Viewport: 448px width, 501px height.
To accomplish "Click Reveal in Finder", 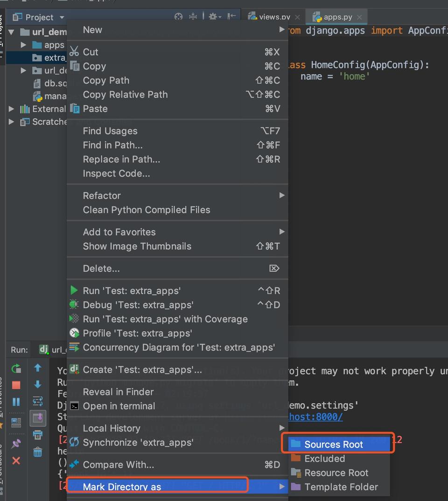I will [177, 392].
